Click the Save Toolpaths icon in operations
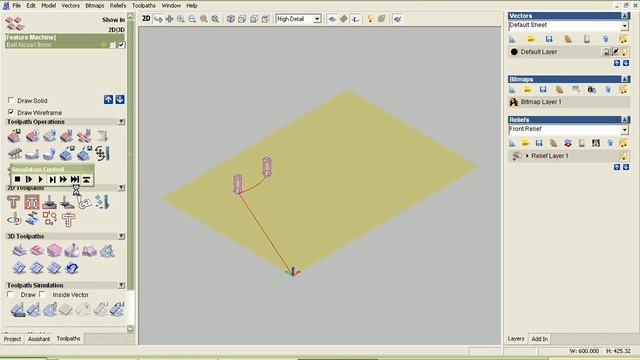 13,136
